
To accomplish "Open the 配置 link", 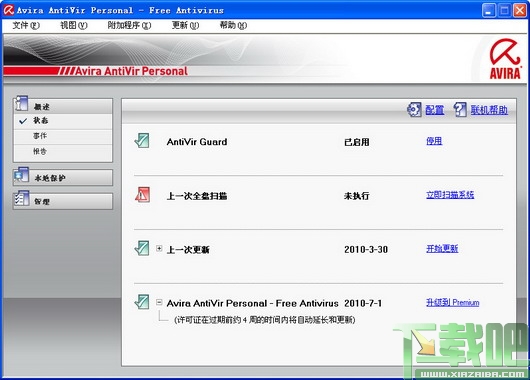I will pyautogui.click(x=434, y=110).
